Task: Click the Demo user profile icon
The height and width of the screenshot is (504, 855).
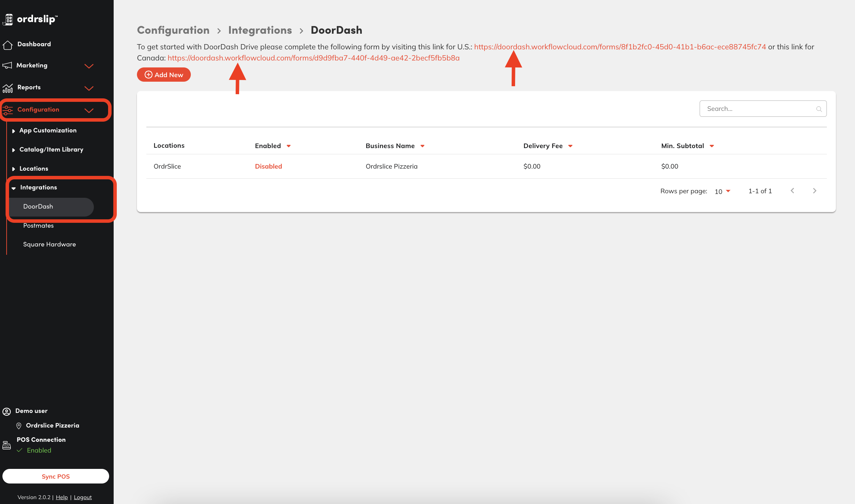Action: tap(7, 412)
